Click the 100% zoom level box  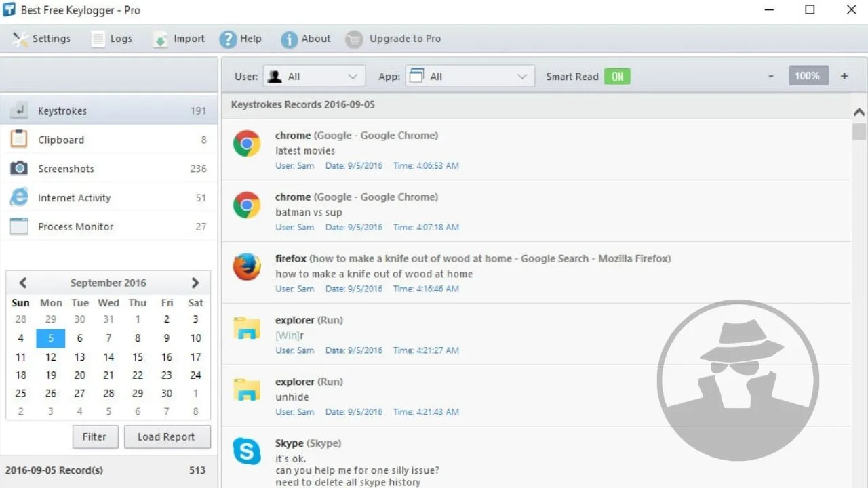808,76
